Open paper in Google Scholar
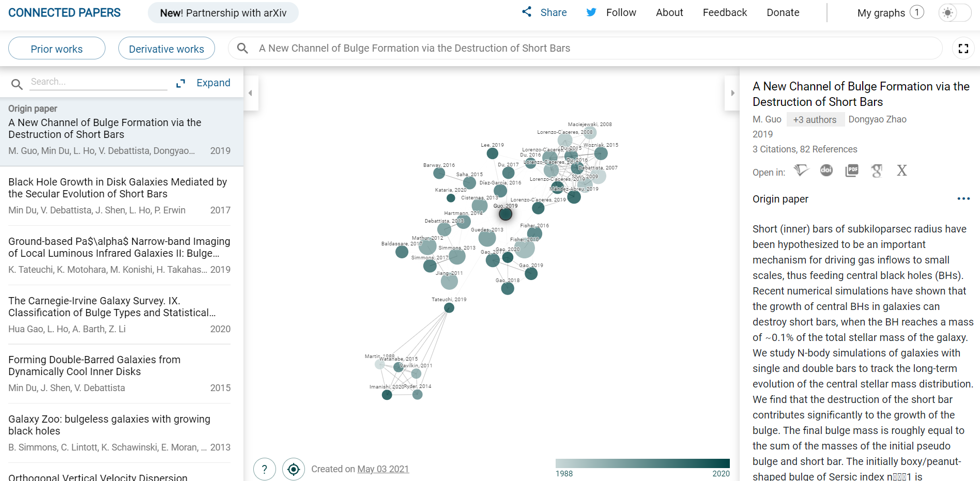 coord(877,170)
